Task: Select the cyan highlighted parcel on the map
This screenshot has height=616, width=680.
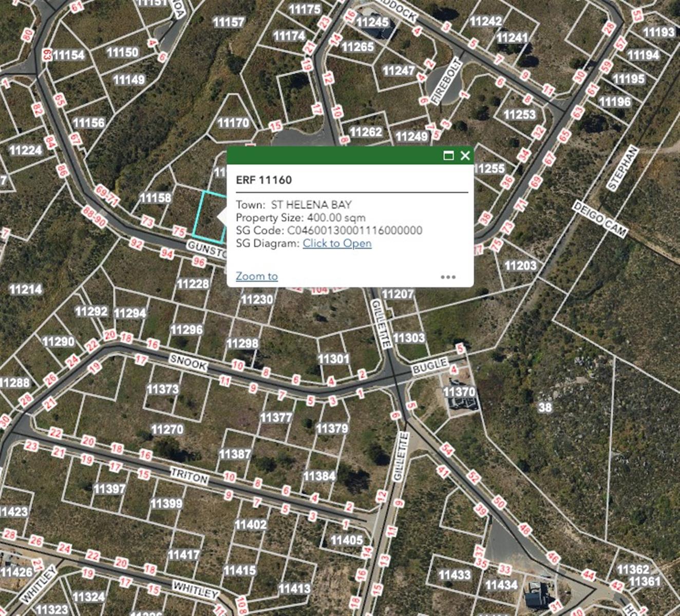Action: pos(209,217)
